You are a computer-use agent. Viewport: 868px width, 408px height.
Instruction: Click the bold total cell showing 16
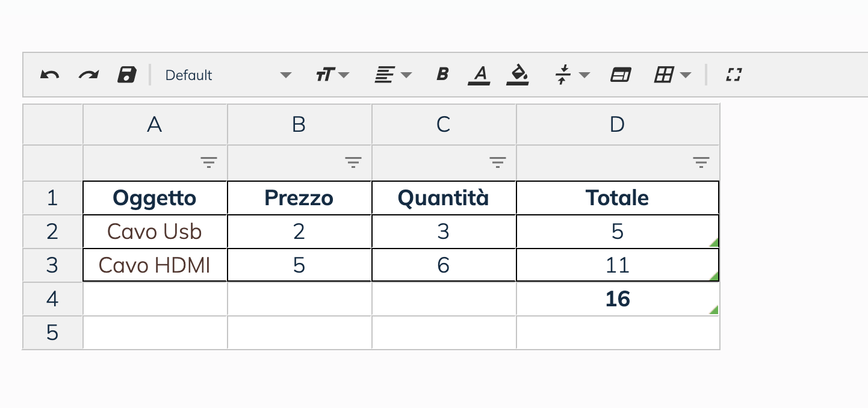coord(618,299)
